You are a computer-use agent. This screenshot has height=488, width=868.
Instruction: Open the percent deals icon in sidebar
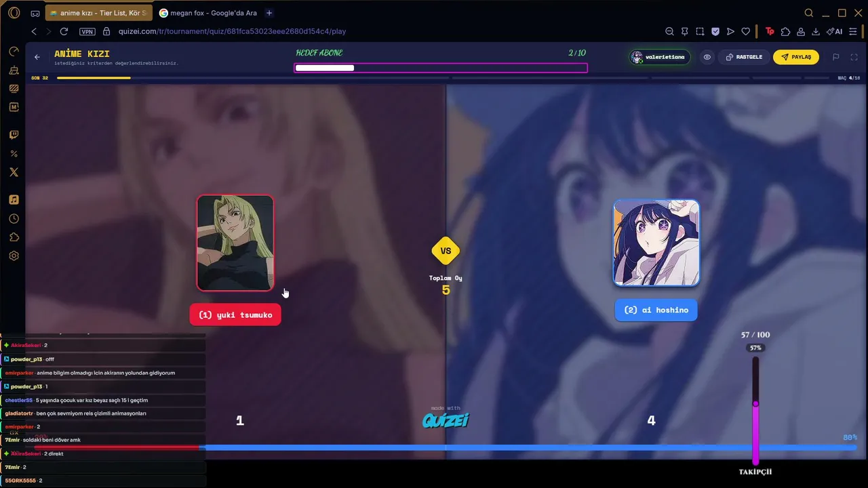click(14, 154)
